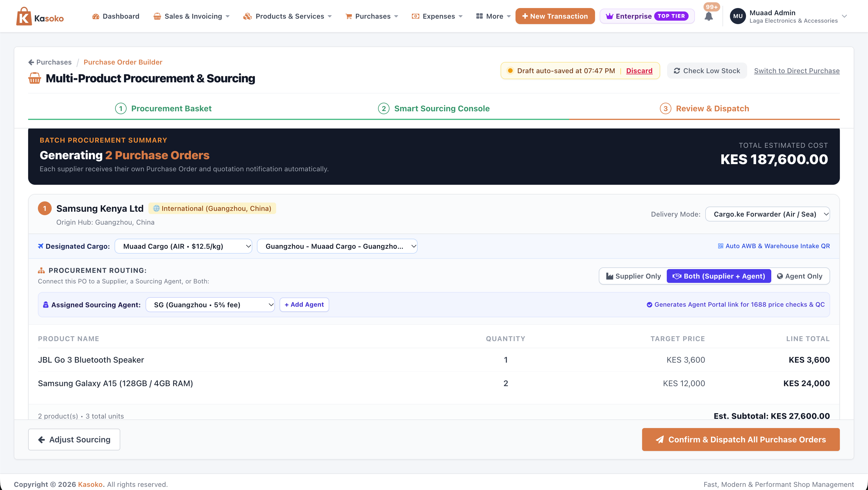The height and width of the screenshot is (490, 868).
Task: Click New Transaction button
Action: (555, 16)
